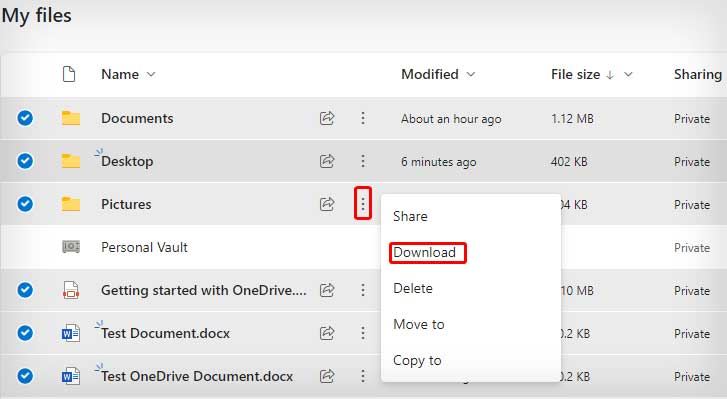Open Test OneDrive Document.docx file link
The width and height of the screenshot is (727, 399).
[197, 376]
